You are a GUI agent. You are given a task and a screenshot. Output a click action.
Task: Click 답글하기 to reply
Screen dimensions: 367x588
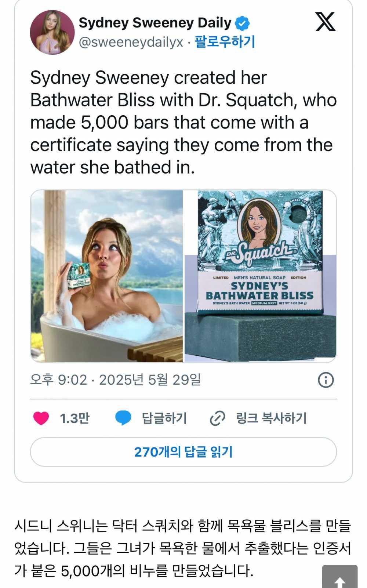tap(164, 418)
